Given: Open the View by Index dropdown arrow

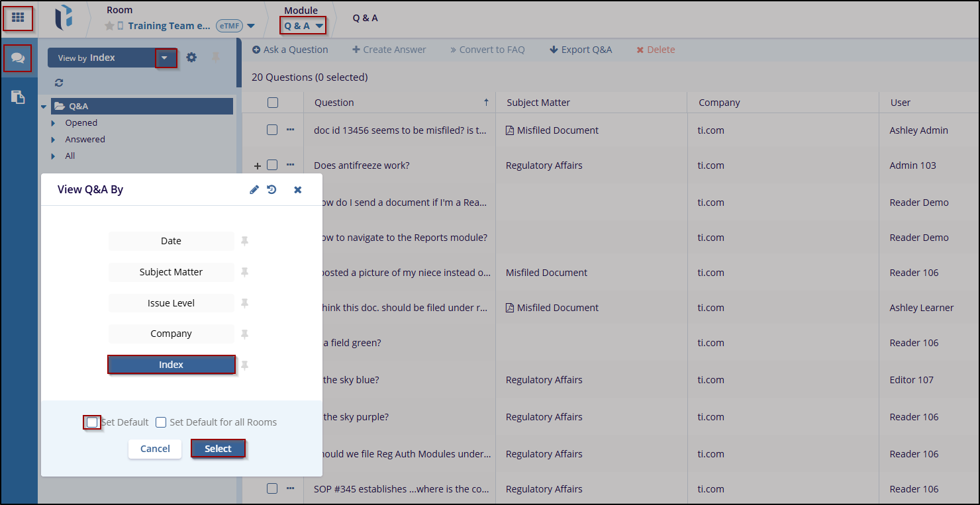Looking at the screenshot, I should (x=165, y=58).
